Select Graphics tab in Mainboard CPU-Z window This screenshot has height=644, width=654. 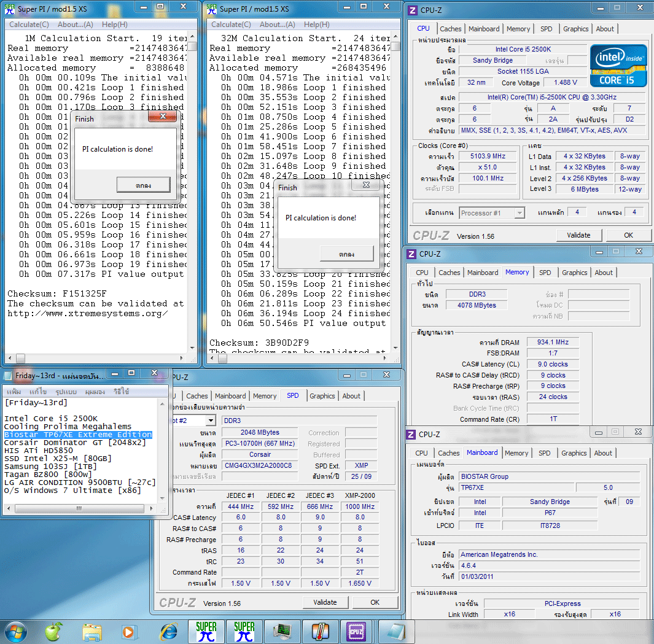tap(574, 453)
